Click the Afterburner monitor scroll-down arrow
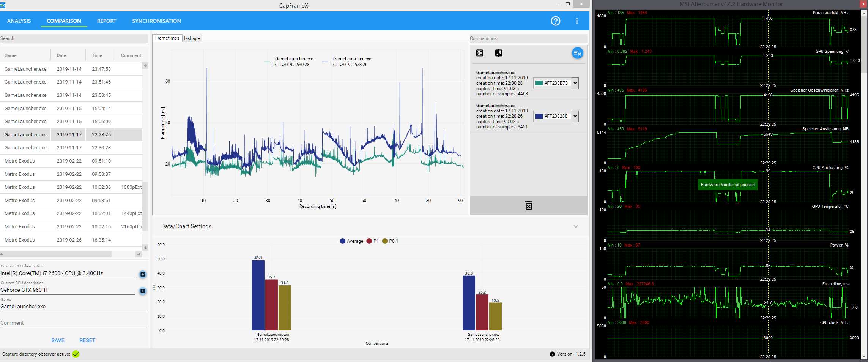The width and height of the screenshot is (868, 362). [x=864, y=356]
